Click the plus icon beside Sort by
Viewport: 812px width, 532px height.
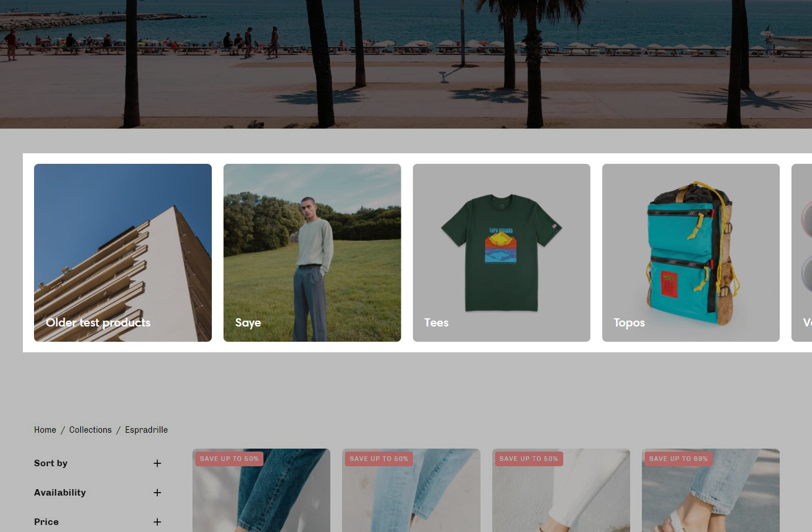point(157,463)
